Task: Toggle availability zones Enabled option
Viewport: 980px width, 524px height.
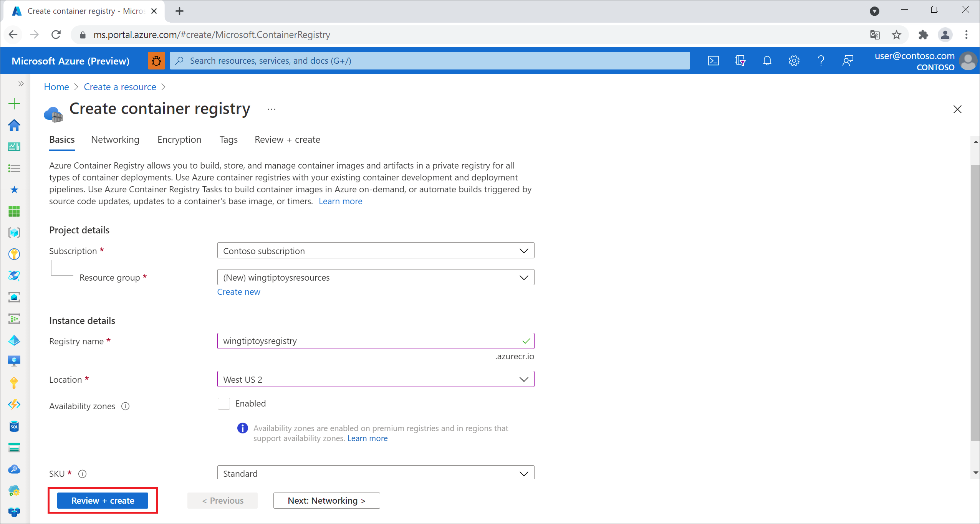Action: (x=223, y=403)
